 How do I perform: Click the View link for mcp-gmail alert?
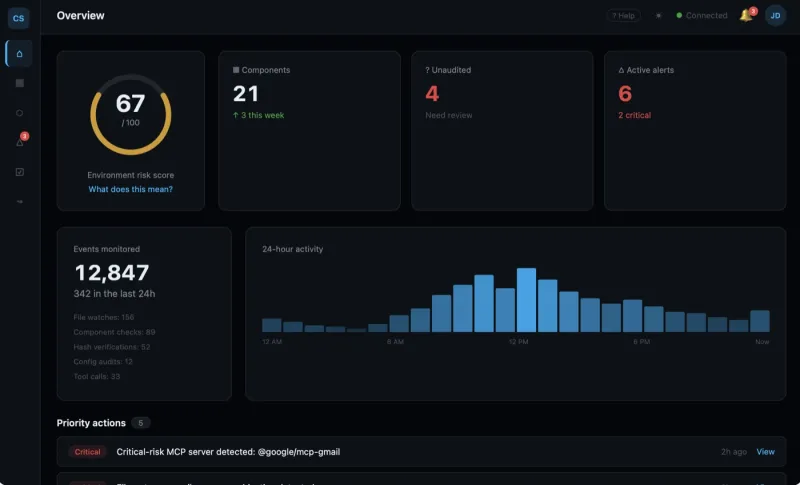[765, 452]
